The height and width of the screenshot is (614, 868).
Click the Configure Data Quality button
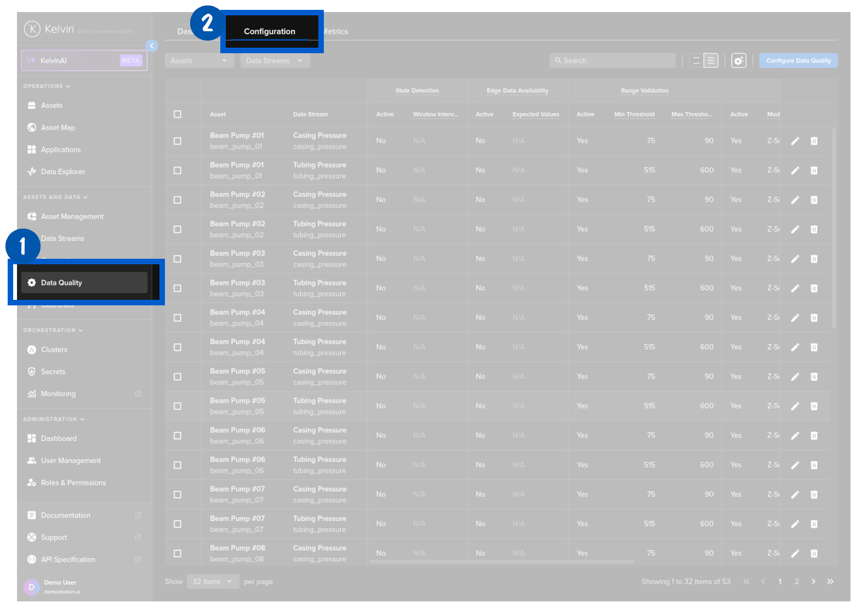(x=798, y=61)
